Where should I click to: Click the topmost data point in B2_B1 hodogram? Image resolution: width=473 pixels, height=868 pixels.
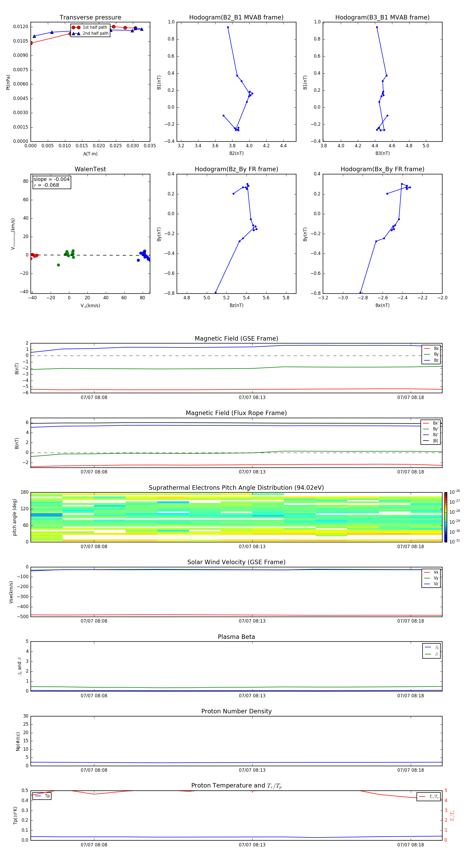[228, 27]
